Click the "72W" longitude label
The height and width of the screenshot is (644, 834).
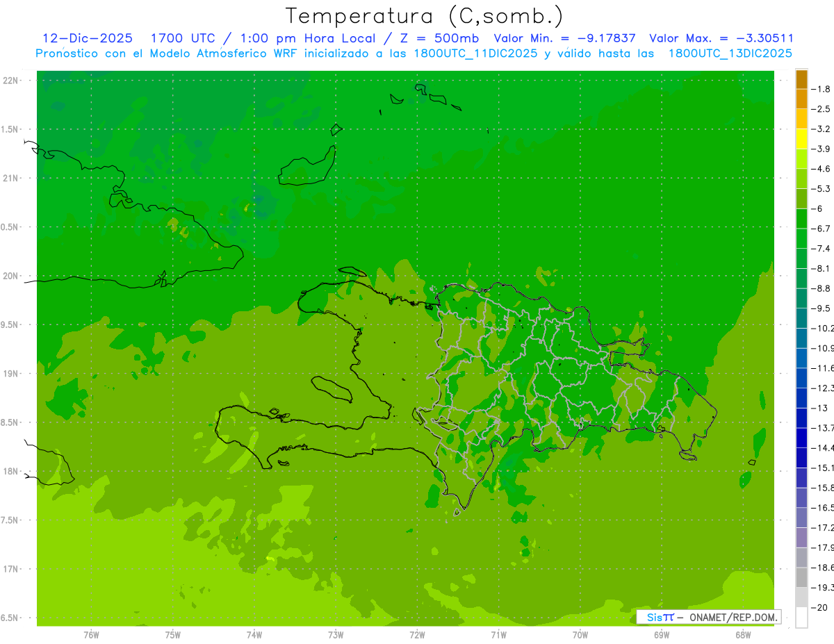417,634
